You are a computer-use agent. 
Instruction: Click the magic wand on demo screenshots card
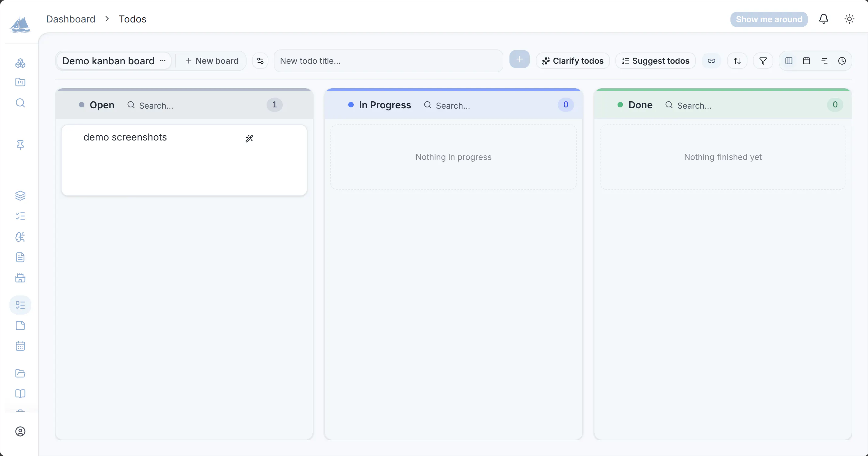tap(249, 139)
